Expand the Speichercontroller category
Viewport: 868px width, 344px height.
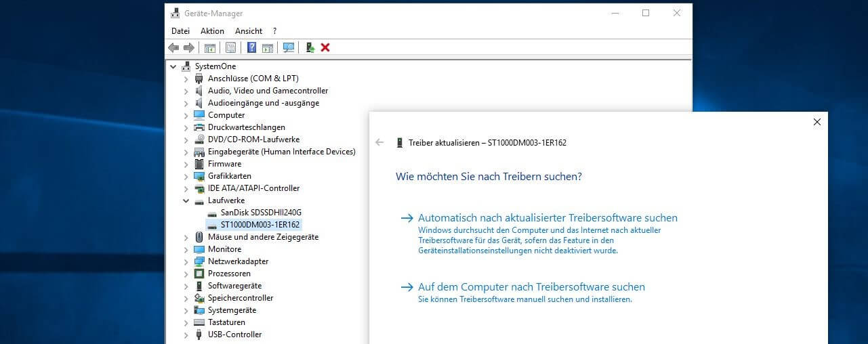(186, 298)
